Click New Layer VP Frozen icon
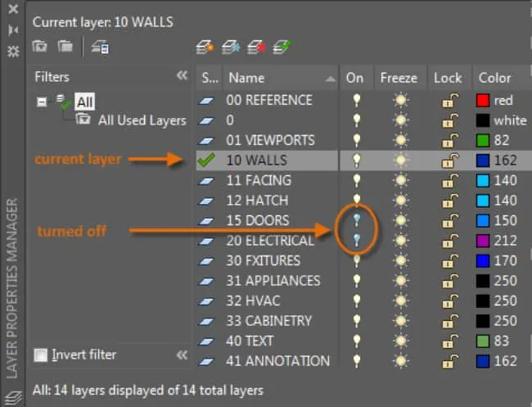 point(231,47)
